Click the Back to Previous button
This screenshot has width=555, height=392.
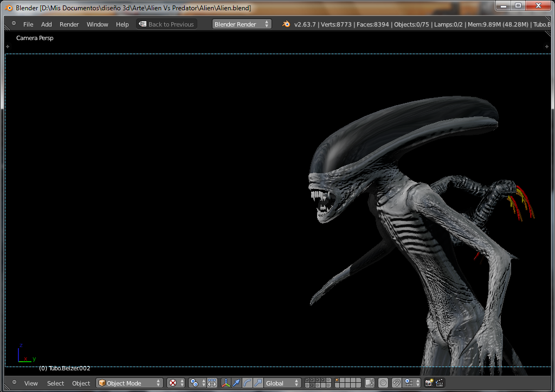coord(166,24)
